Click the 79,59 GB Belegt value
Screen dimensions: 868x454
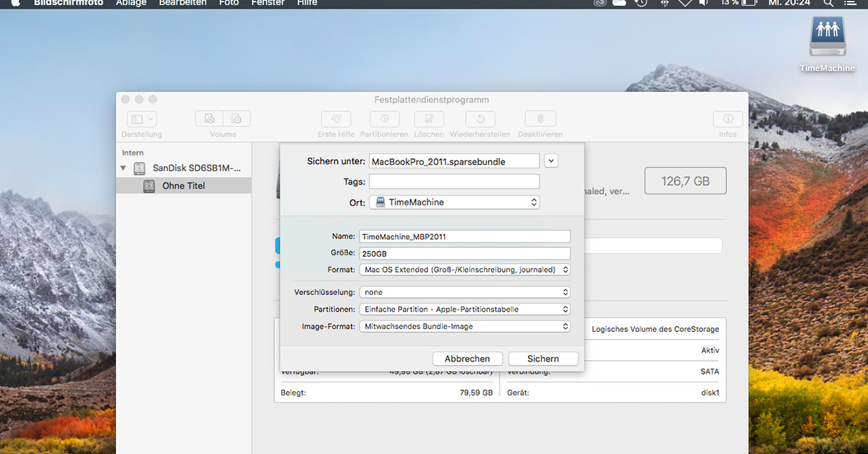tap(476, 393)
